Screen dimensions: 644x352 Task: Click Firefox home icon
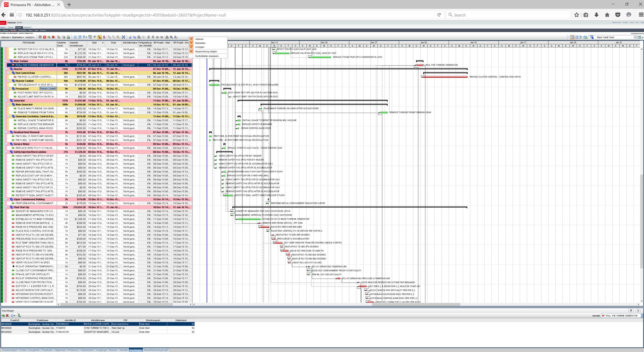(607, 15)
